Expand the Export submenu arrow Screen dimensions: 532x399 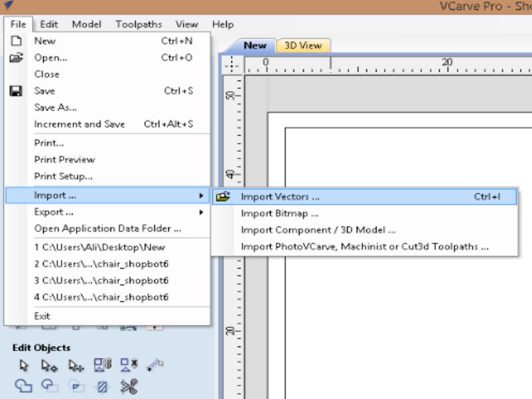201,212
